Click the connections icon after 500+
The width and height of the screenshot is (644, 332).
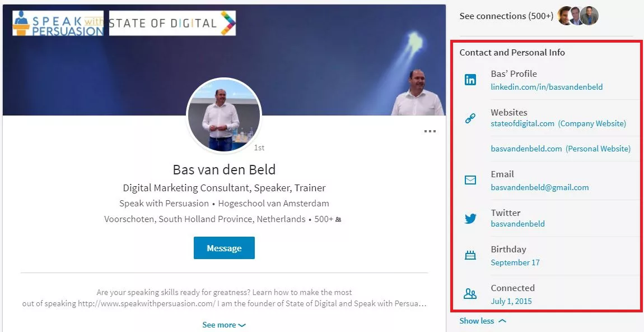pos(338,219)
